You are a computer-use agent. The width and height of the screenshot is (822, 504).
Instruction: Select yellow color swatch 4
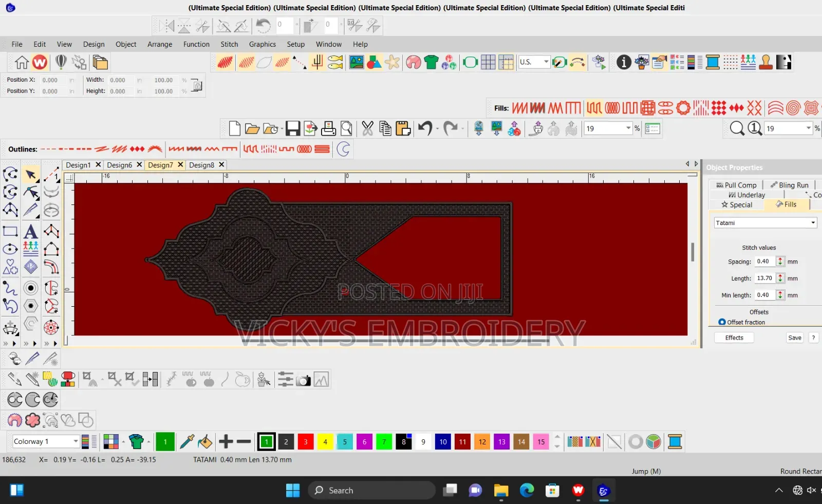[325, 441]
